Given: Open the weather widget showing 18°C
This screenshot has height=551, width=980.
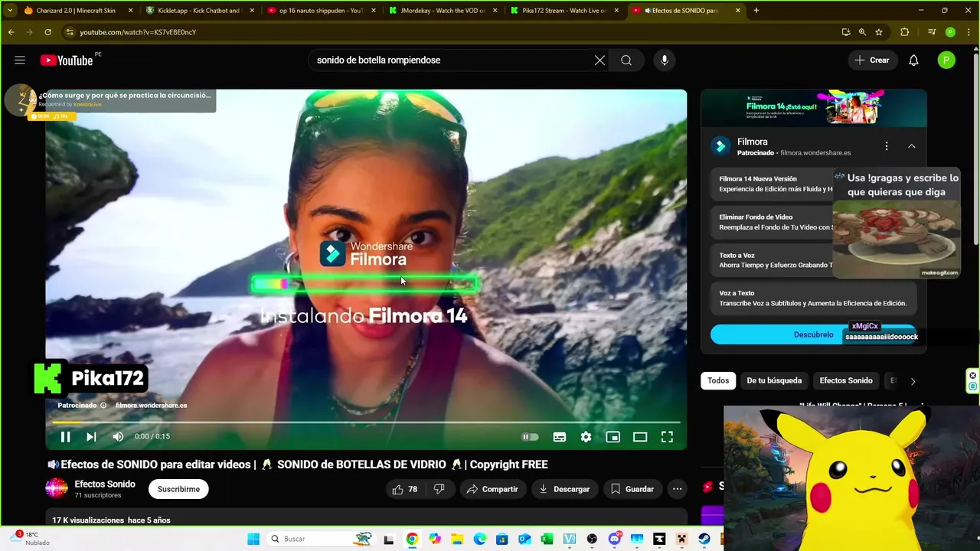Looking at the screenshot, I should (31, 539).
